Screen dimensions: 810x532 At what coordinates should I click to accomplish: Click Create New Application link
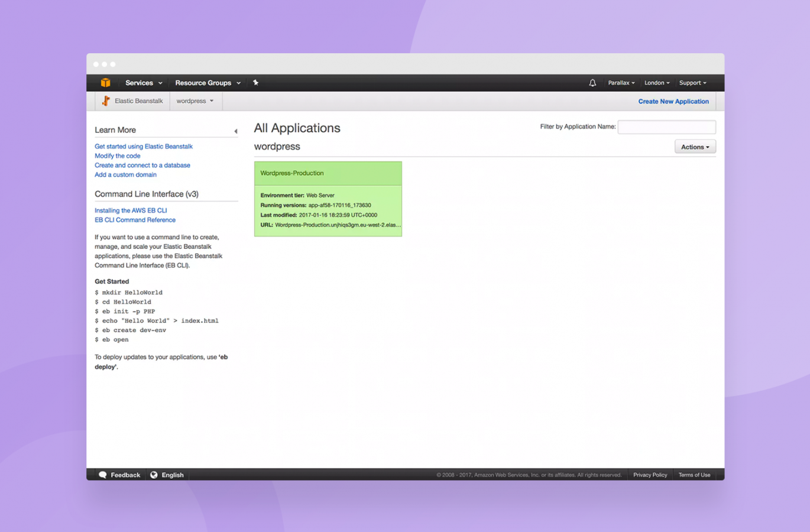[673, 102]
